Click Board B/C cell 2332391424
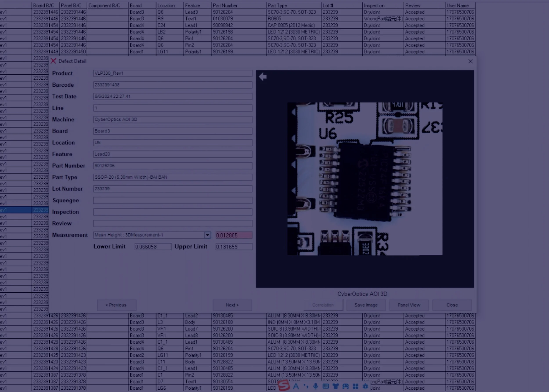The width and height of the screenshot is (549, 392). [x=46, y=368]
